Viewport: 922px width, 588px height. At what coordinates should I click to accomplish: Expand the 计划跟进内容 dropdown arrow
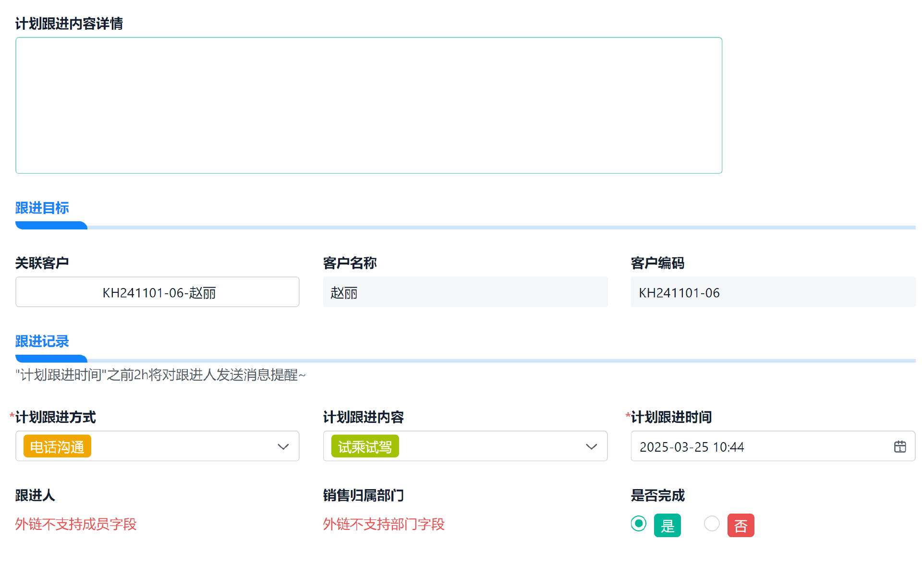tap(591, 447)
